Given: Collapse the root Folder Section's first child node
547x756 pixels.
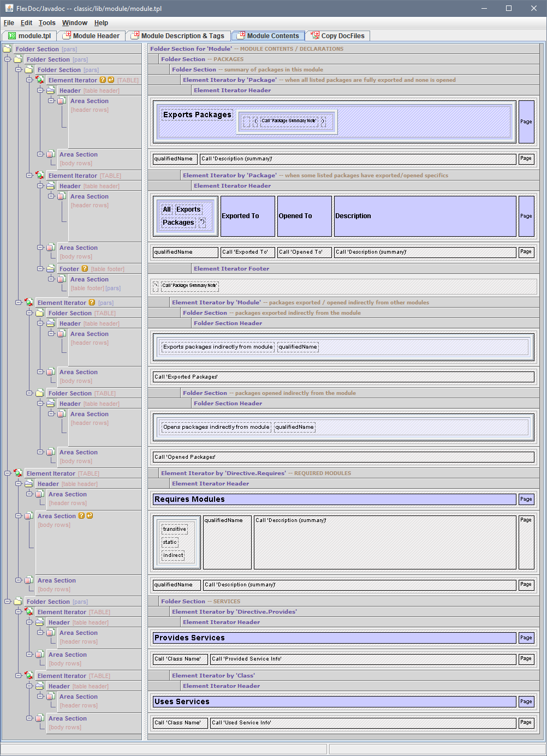Looking at the screenshot, I should click(x=8, y=59).
